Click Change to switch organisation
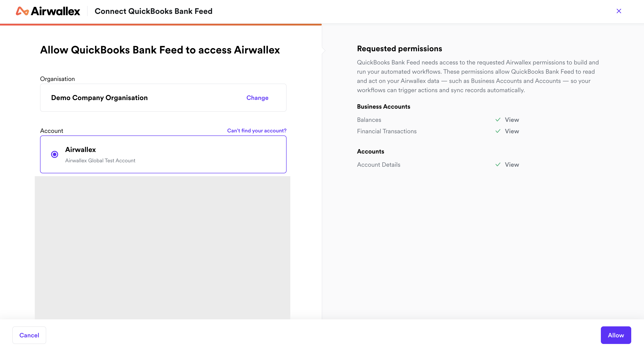The height and width of the screenshot is (351, 644). tap(257, 98)
